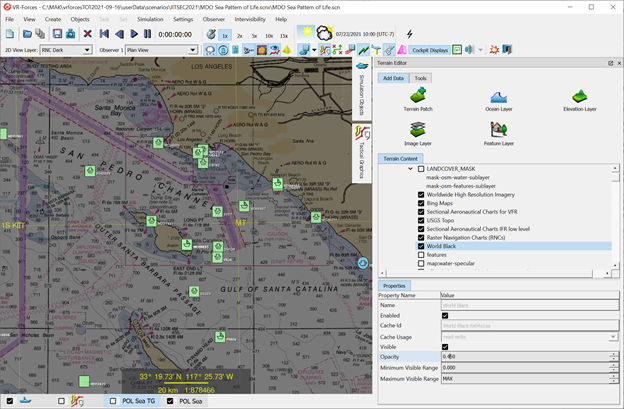The height and width of the screenshot is (409, 624).
Task: Set simulation speed to 2x
Action: pyautogui.click(x=240, y=36)
